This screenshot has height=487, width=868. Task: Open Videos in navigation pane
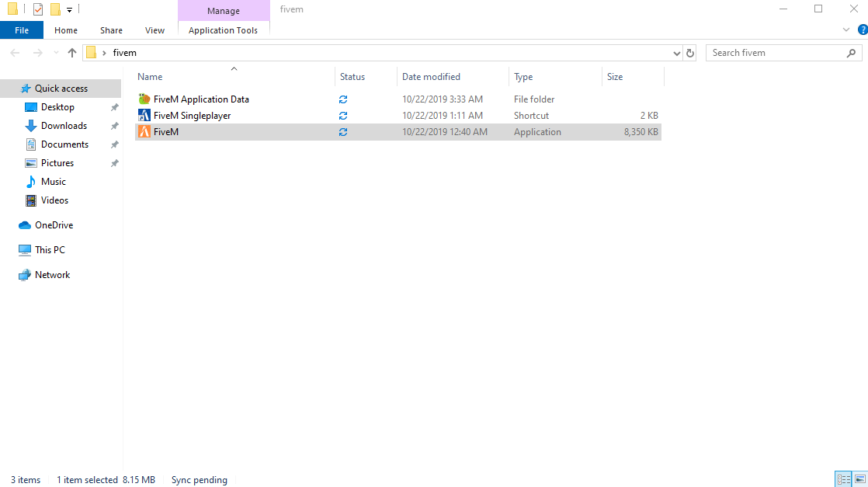pyautogui.click(x=54, y=200)
